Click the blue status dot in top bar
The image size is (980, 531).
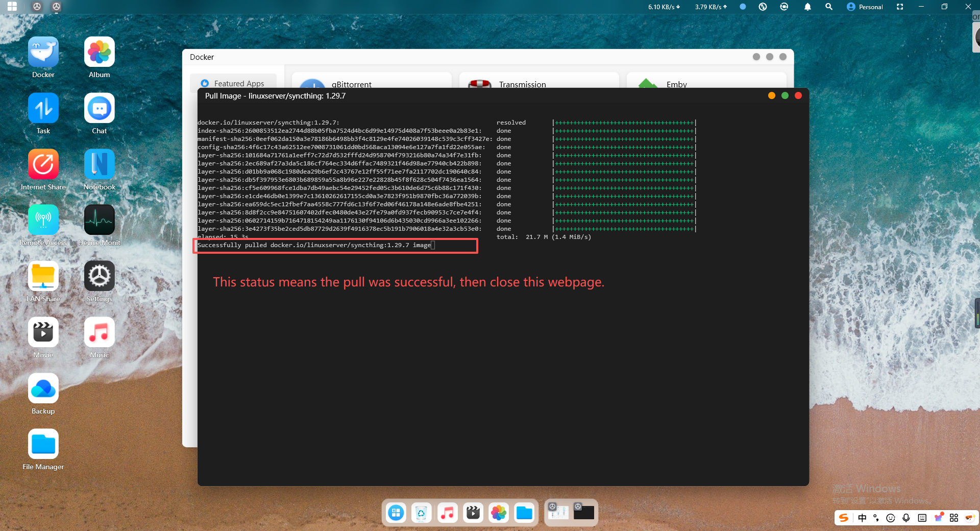pyautogui.click(x=743, y=7)
